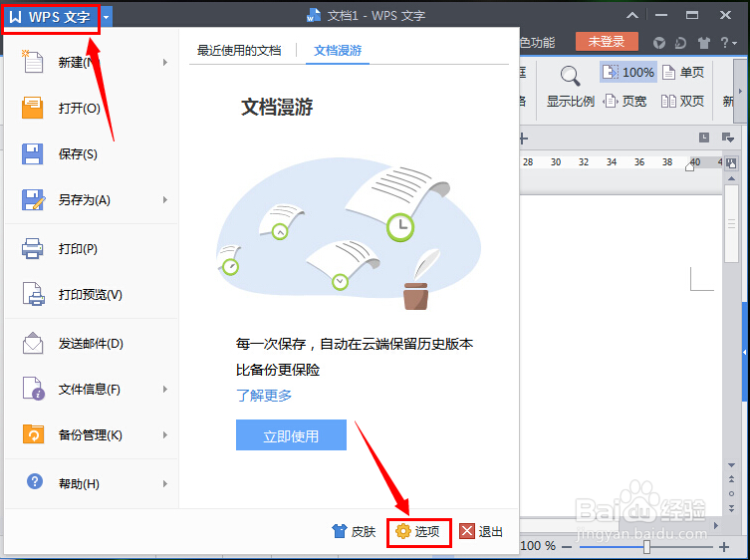Click the right indent marker on ruler
Image resolution: width=750 pixels, height=560 pixels.
click(689, 166)
